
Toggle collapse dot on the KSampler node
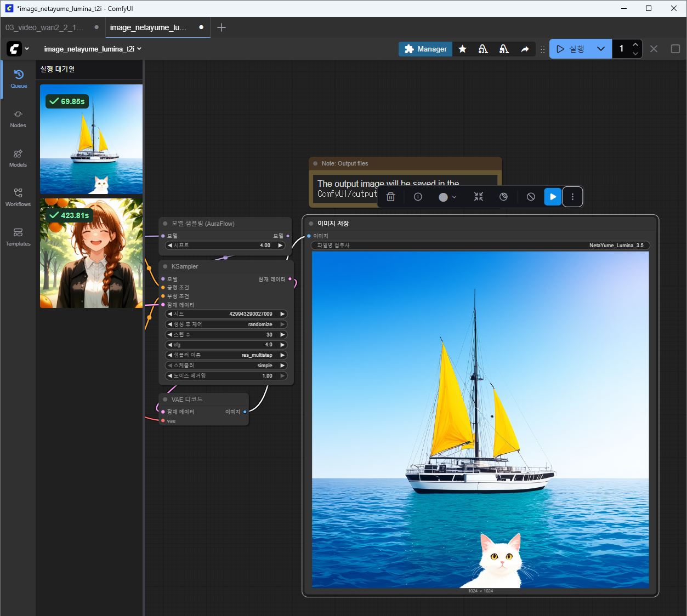[165, 267]
